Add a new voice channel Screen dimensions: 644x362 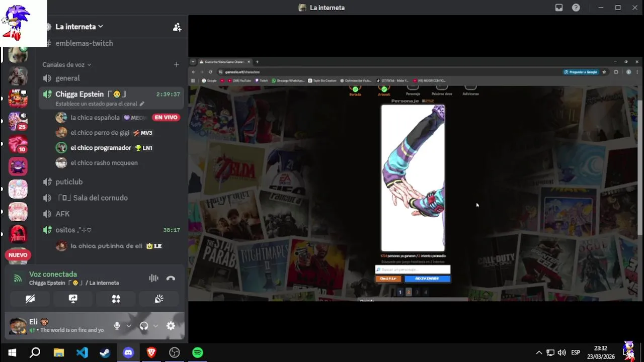pos(176,64)
